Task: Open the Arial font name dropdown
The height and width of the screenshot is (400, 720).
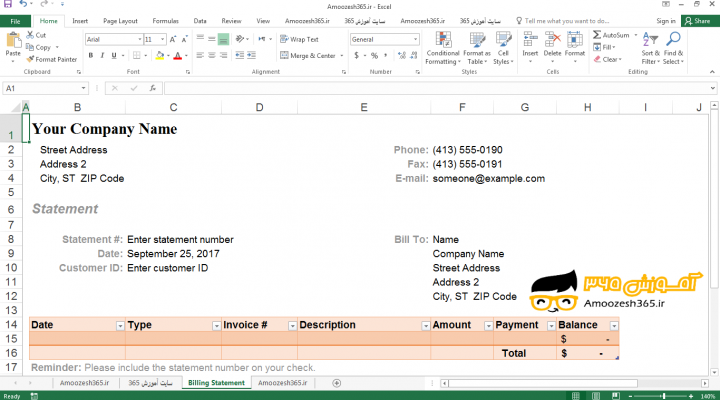Action: pyautogui.click(x=140, y=39)
